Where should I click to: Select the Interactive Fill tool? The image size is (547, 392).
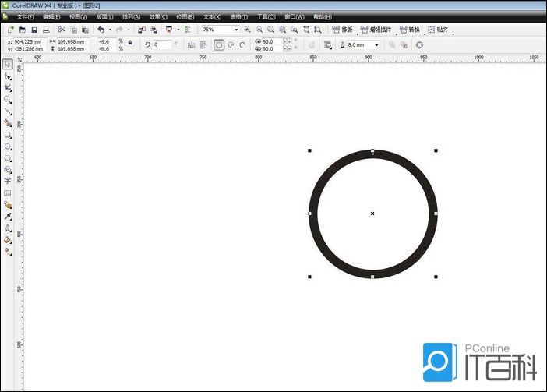click(x=8, y=252)
